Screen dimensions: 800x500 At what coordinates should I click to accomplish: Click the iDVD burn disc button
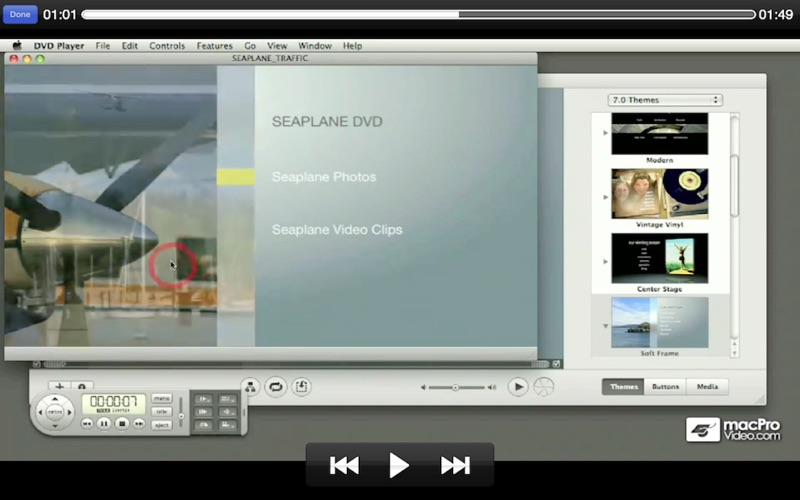pyautogui.click(x=544, y=387)
